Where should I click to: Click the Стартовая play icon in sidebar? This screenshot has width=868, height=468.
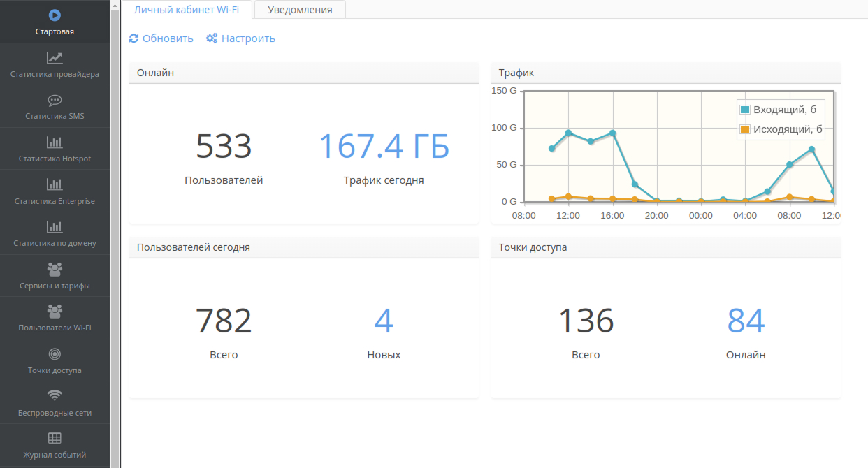click(55, 15)
